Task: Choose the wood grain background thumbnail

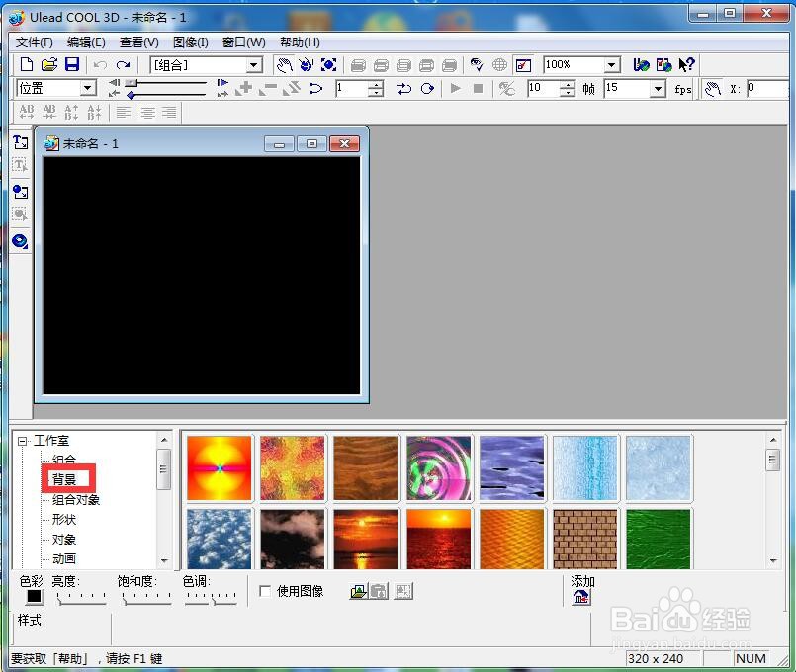Action: click(366, 467)
